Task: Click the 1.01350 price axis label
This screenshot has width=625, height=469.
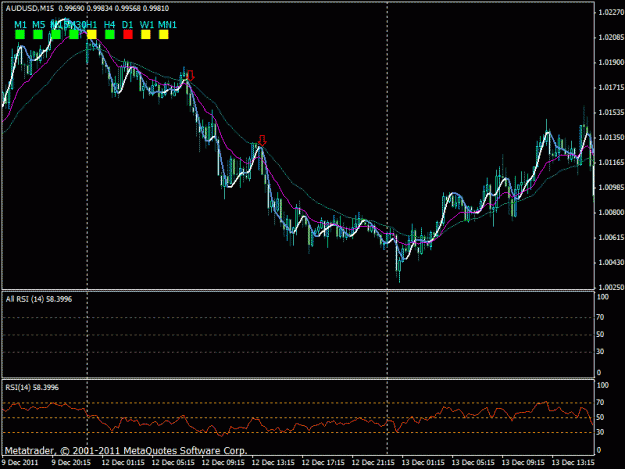Action: coord(610,137)
